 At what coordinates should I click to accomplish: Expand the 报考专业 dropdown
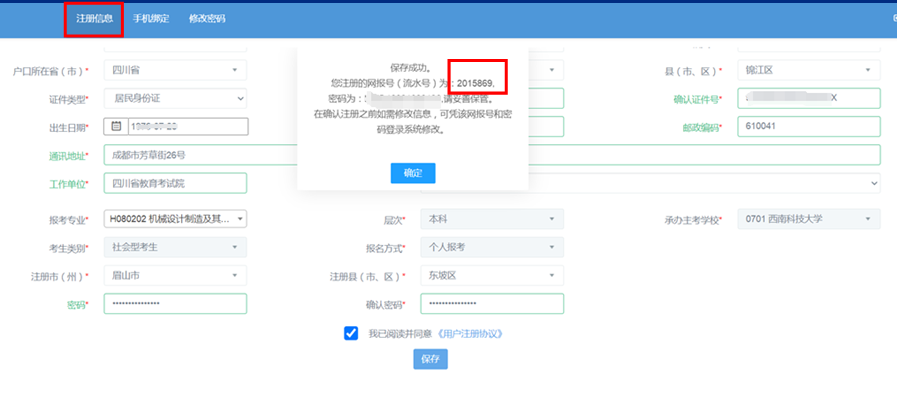click(x=176, y=219)
